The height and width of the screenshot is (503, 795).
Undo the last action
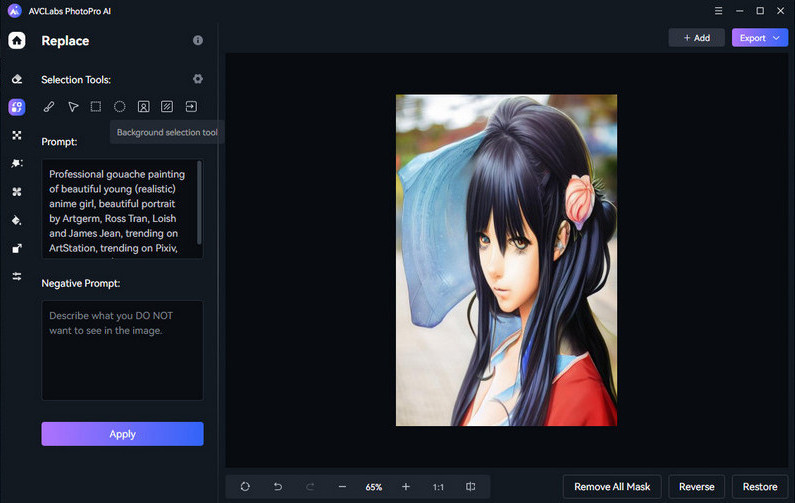278,487
